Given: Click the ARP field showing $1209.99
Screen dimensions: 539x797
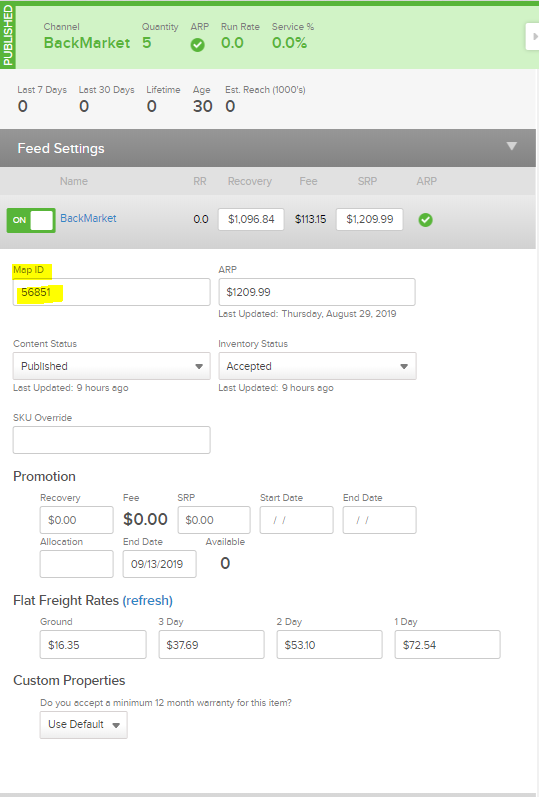Looking at the screenshot, I should [317, 292].
